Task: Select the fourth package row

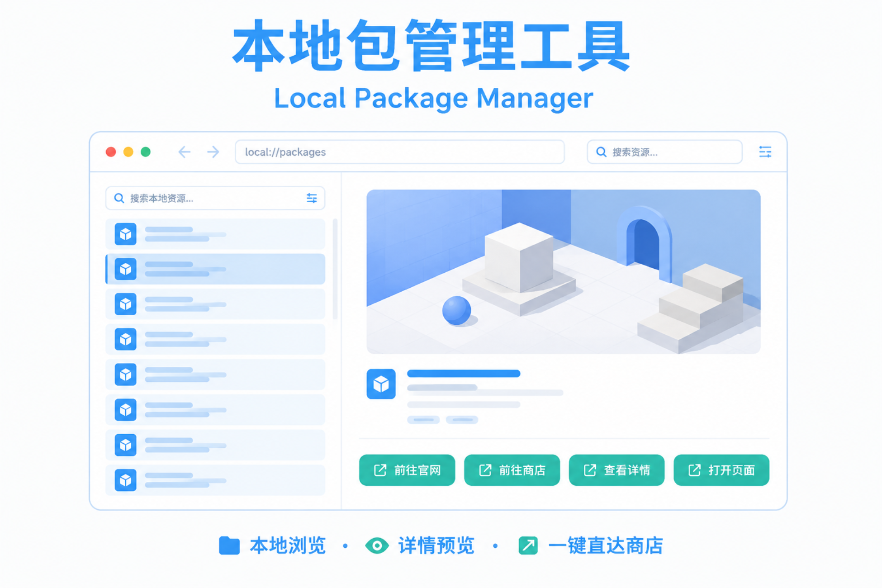Action: (215, 339)
